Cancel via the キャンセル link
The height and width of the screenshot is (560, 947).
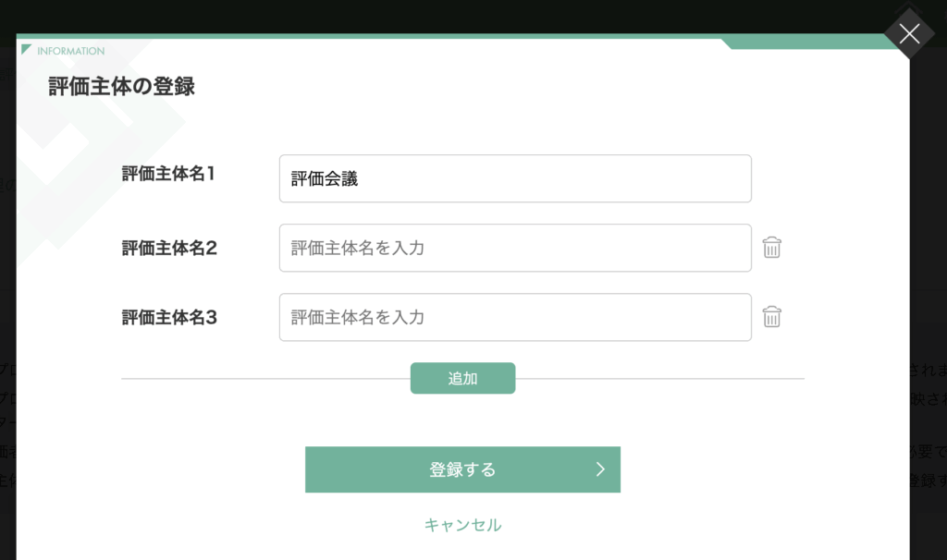[462, 524]
